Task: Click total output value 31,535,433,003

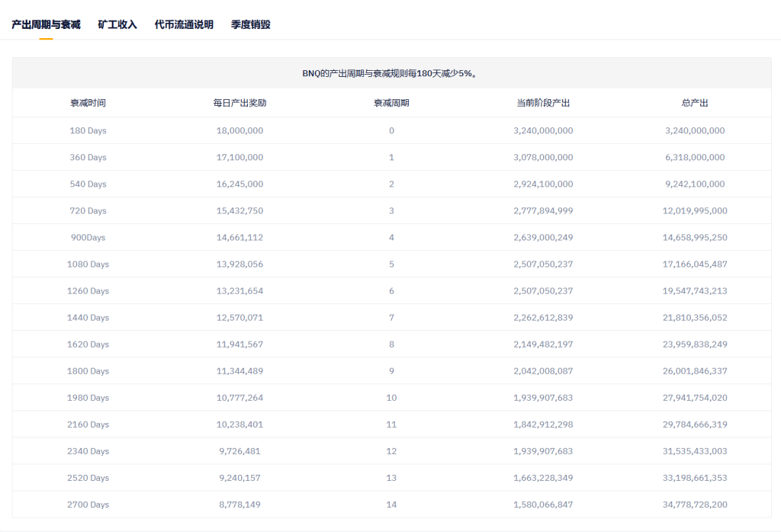Action: 695,451
